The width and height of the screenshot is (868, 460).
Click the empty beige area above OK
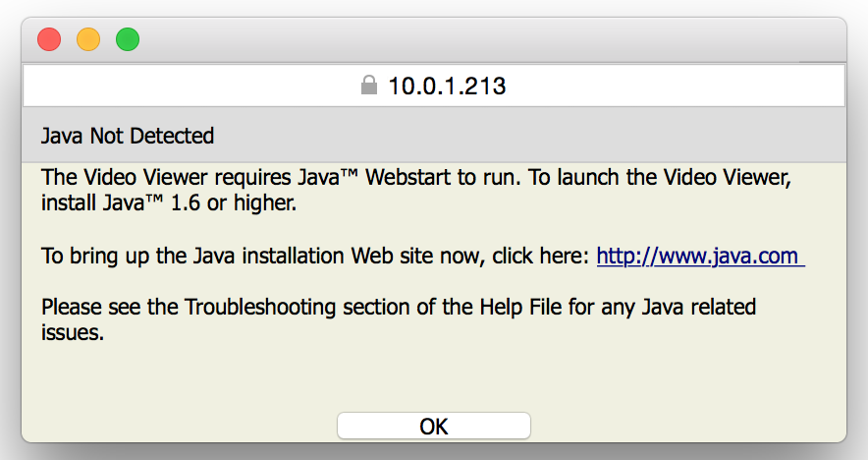[x=434, y=376]
